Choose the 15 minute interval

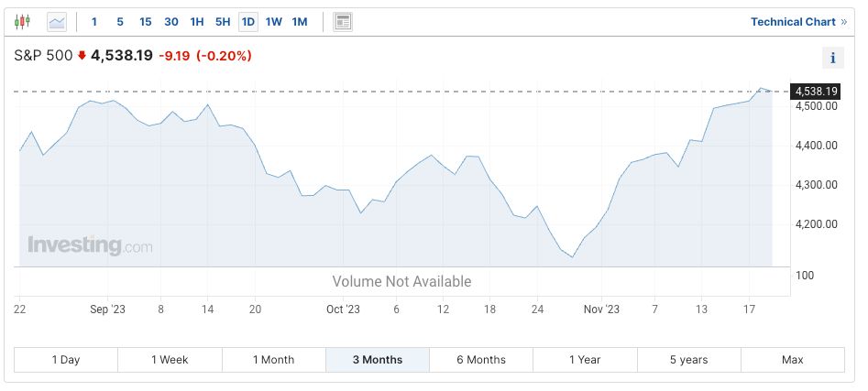146,21
